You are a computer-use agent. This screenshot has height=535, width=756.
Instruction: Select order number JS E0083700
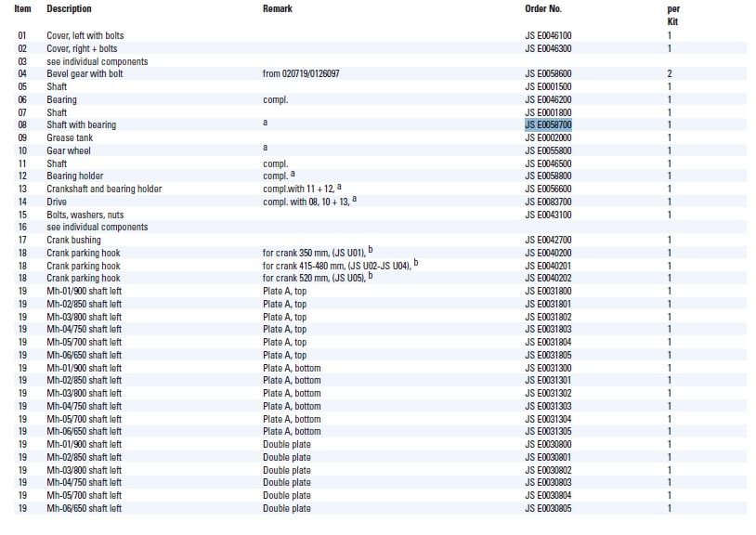548,202
